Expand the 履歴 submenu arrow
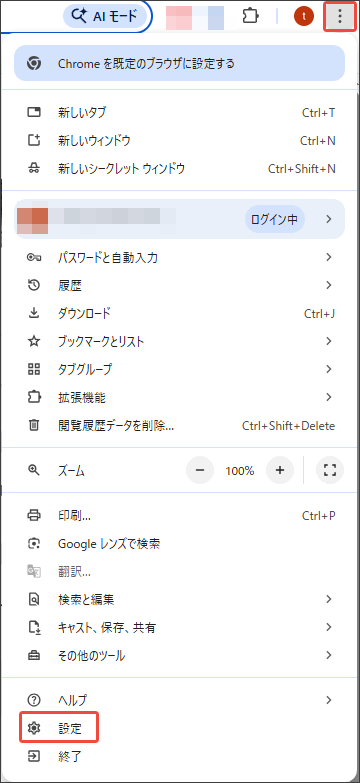The height and width of the screenshot is (783, 360). coord(329,286)
